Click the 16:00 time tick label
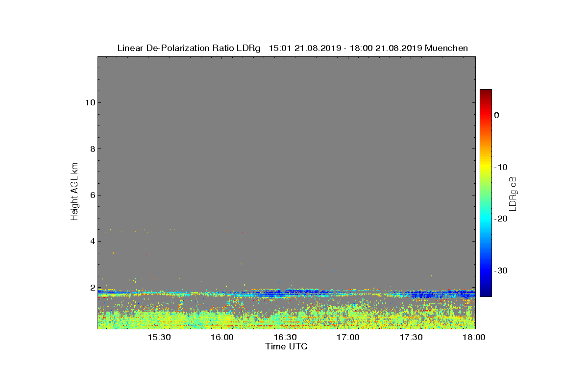Screen dimensions: 588x392 point(222,338)
